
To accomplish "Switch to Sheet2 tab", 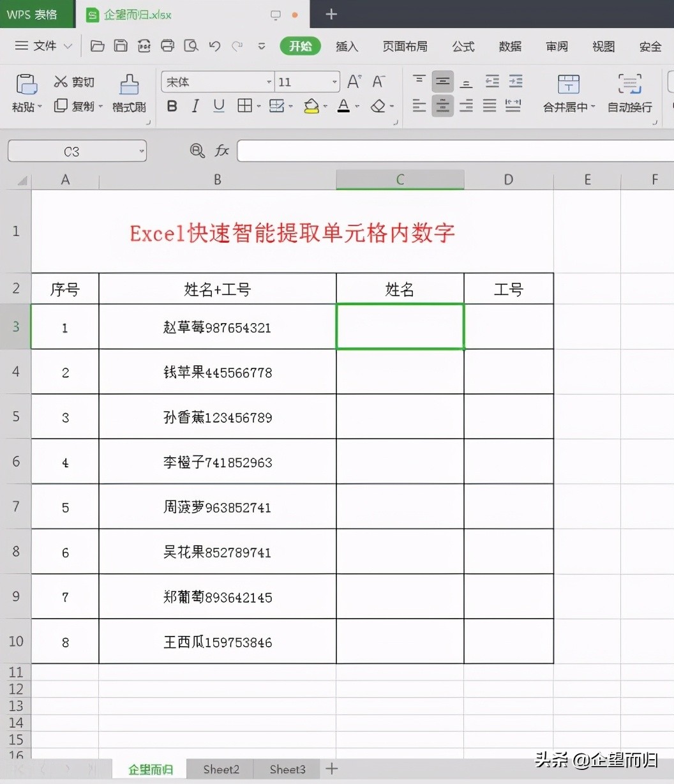I will (x=221, y=769).
